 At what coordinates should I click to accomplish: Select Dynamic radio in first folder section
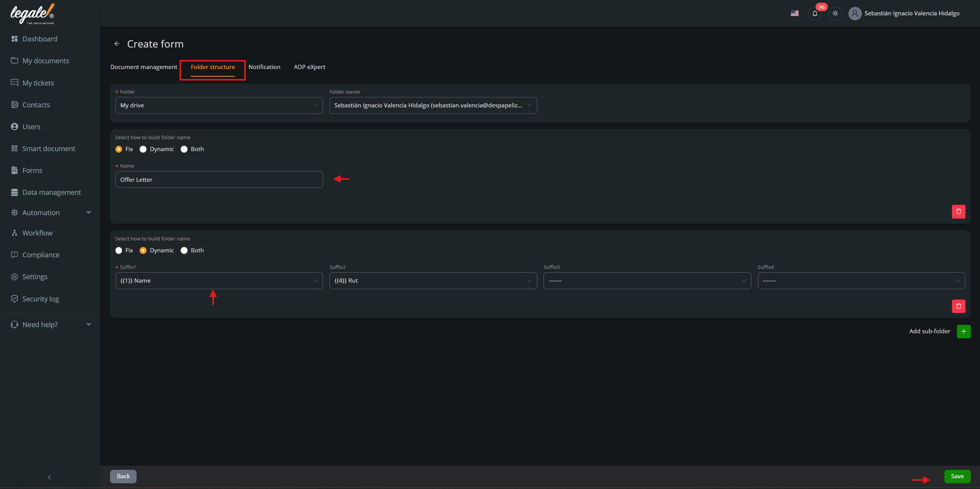click(143, 149)
